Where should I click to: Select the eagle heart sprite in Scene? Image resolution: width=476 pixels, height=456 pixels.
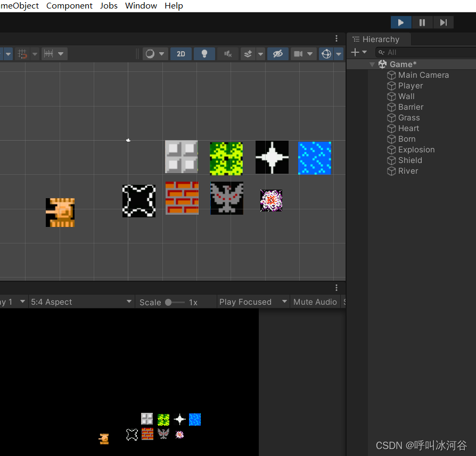click(x=227, y=198)
